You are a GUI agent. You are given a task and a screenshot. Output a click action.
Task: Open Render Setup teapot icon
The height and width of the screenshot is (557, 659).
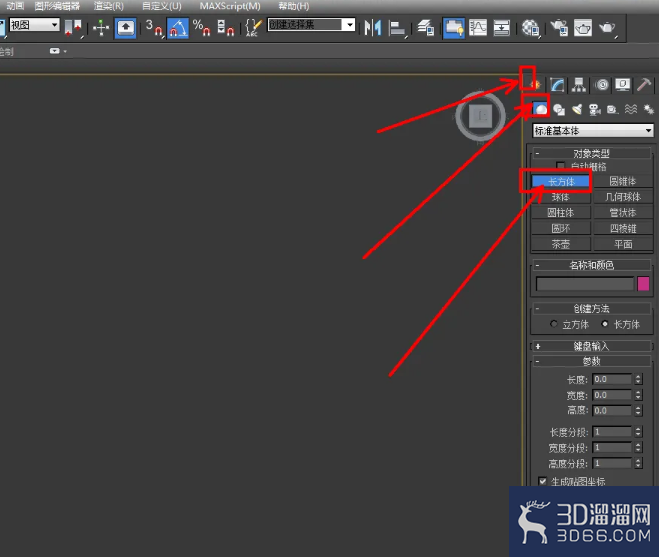pyautogui.click(x=559, y=28)
